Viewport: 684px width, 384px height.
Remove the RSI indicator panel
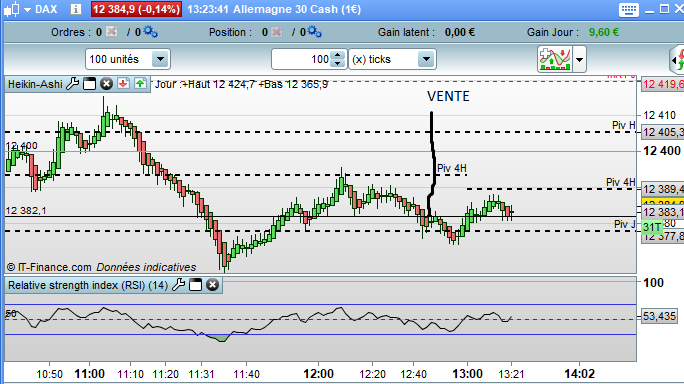tap(212, 285)
